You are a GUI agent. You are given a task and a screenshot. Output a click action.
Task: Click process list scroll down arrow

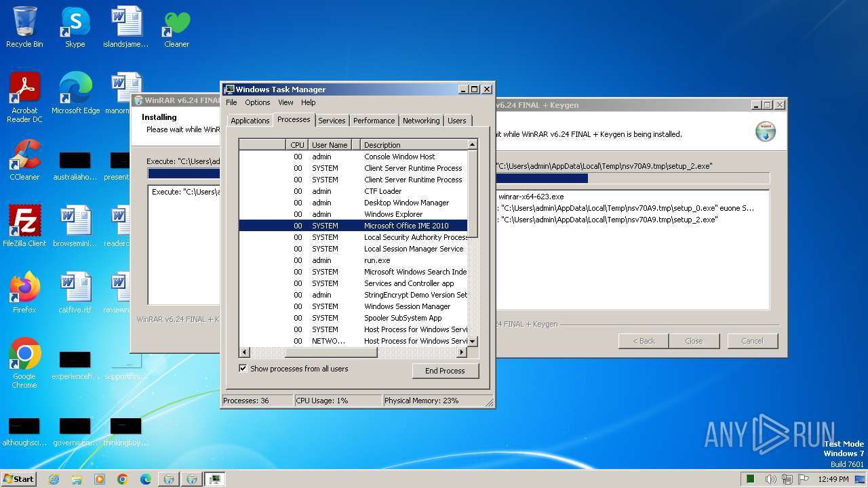[473, 341]
